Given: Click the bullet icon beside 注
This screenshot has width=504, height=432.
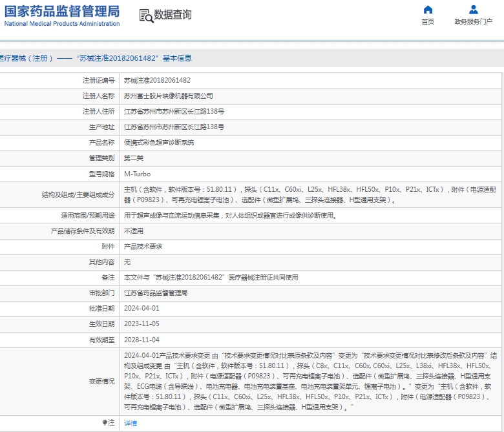Looking at the screenshot, I should (105, 422).
